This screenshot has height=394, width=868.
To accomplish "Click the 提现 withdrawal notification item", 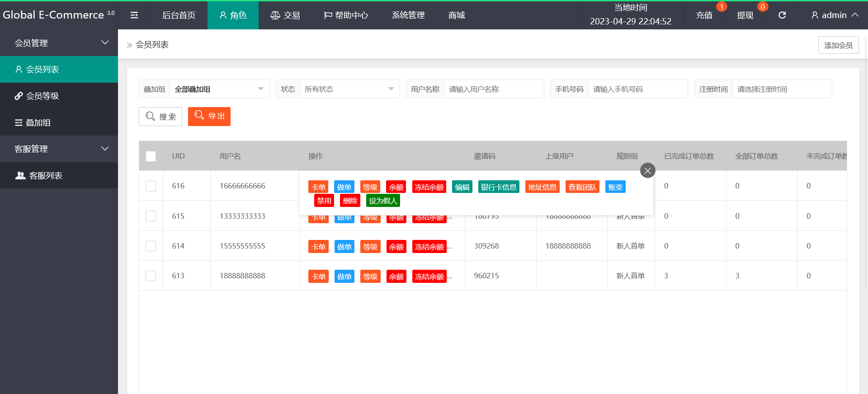I will (745, 15).
